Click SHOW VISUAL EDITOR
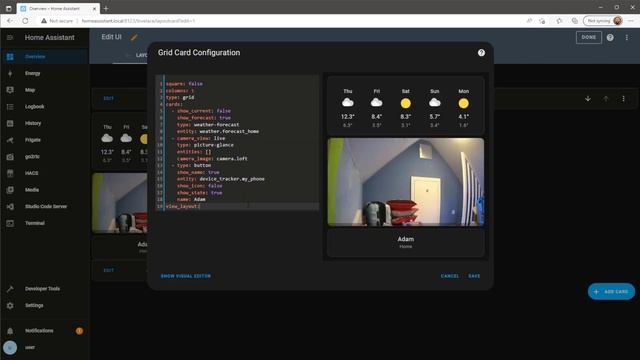 186,276
